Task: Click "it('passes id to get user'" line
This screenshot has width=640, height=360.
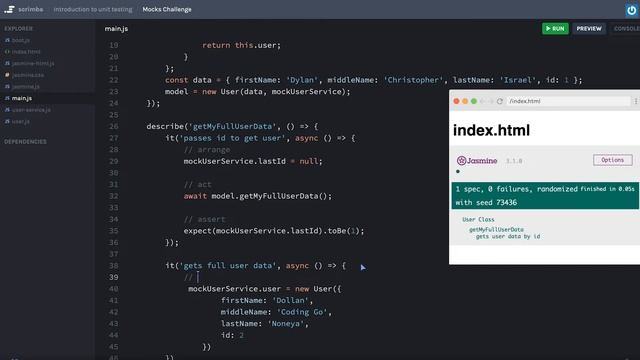Action: coord(260,138)
